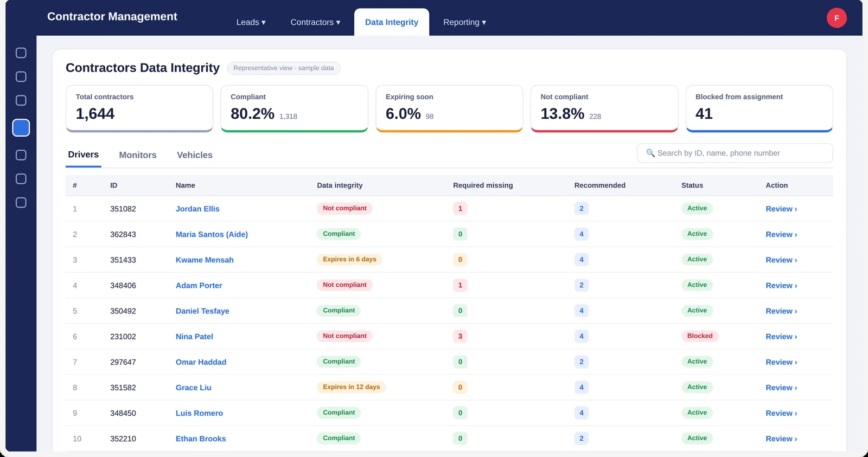This screenshot has width=868, height=457.
Task: Open the user avatar menu labeled F
Action: click(x=837, y=18)
